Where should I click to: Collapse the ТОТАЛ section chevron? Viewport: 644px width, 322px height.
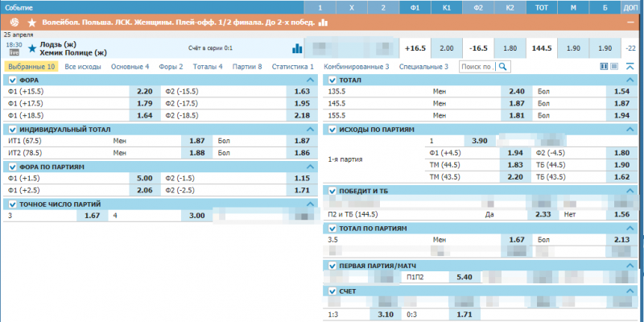pyautogui.click(x=630, y=80)
